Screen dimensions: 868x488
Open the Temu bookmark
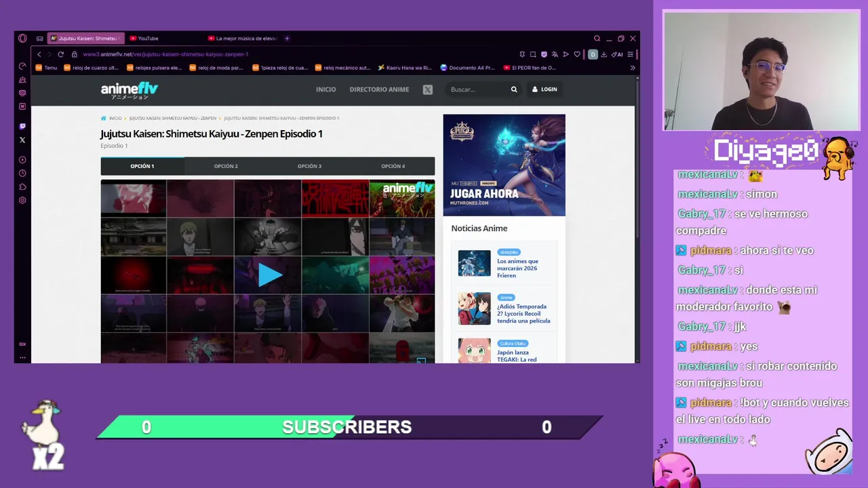[x=47, y=68]
